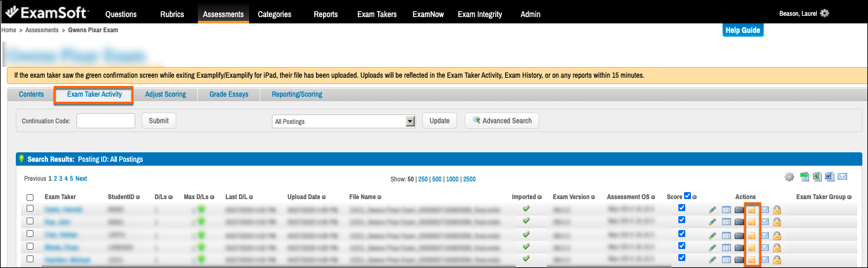Select second exam taker row checkbox
868x268 pixels.
(x=30, y=221)
